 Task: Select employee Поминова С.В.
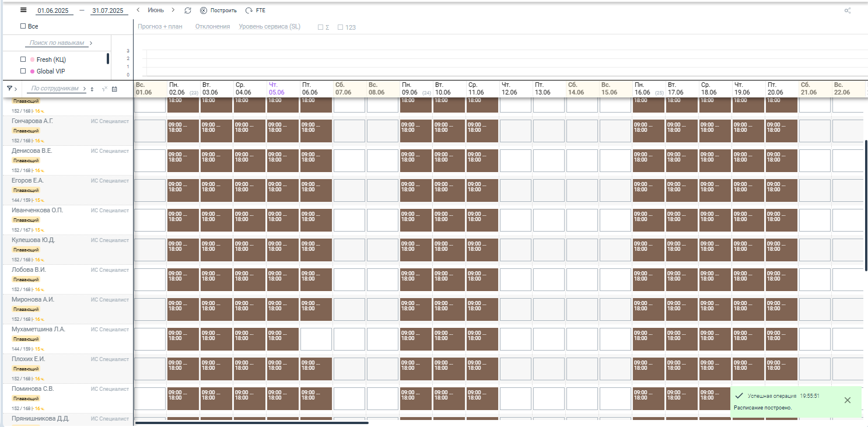pyautogui.click(x=33, y=388)
